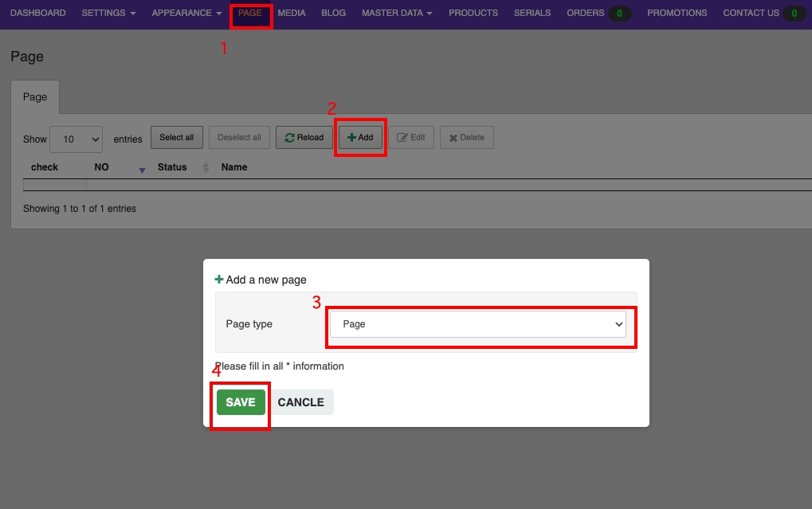The image size is (812, 509).
Task: Select the Page tab above the table
Action: pos(35,97)
